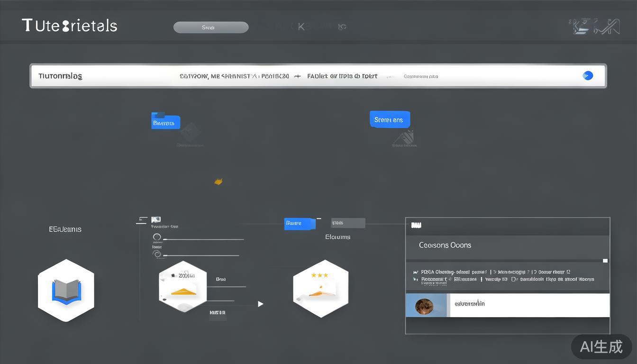Expand using the white play triangle arrow
Image resolution: width=637 pixels, height=364 pixels.
[260, 304]
